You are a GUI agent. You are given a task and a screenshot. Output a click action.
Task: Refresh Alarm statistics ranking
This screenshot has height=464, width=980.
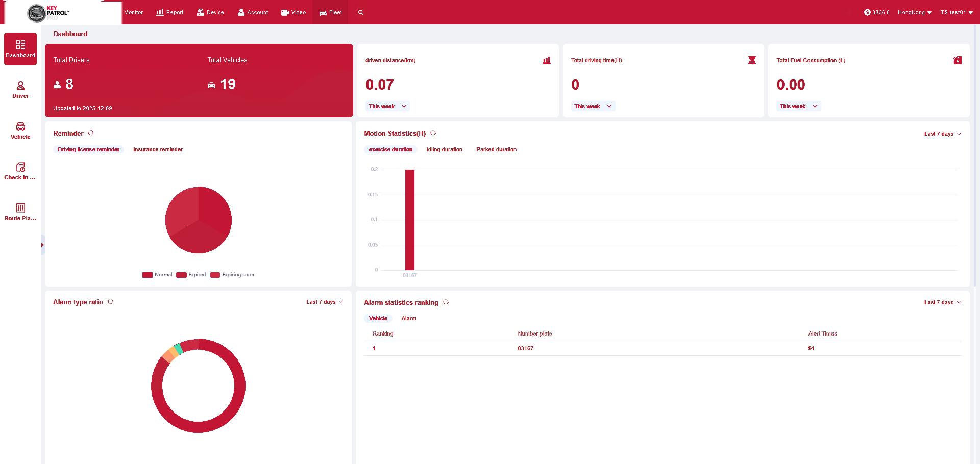(446, 302)
